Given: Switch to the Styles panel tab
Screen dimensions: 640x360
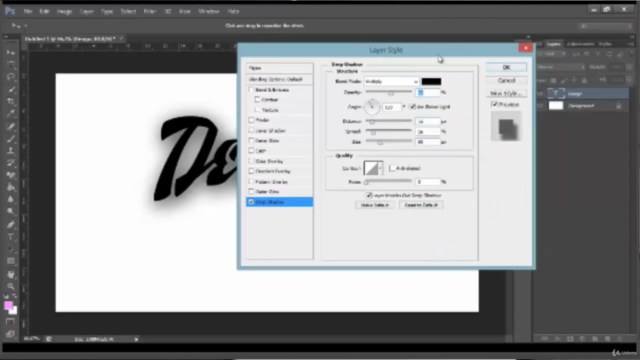Looking at the screenshot, I should (605, 44).
